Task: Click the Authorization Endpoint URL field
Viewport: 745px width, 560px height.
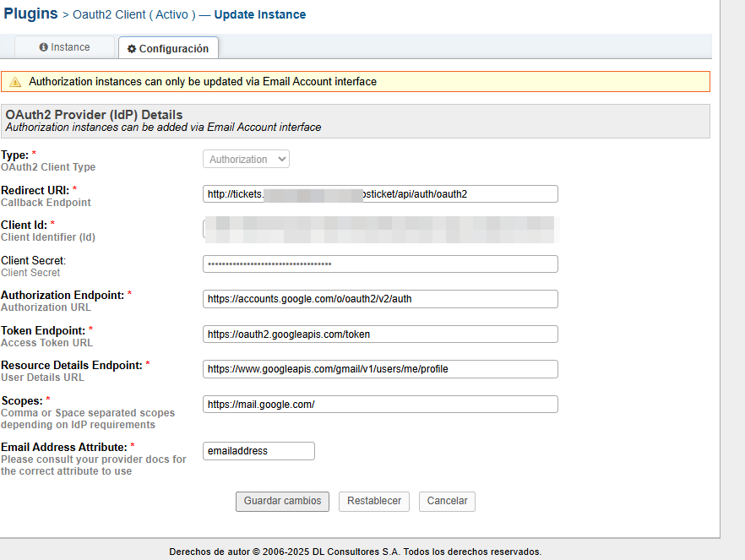Action: click(x=380, y=299)
